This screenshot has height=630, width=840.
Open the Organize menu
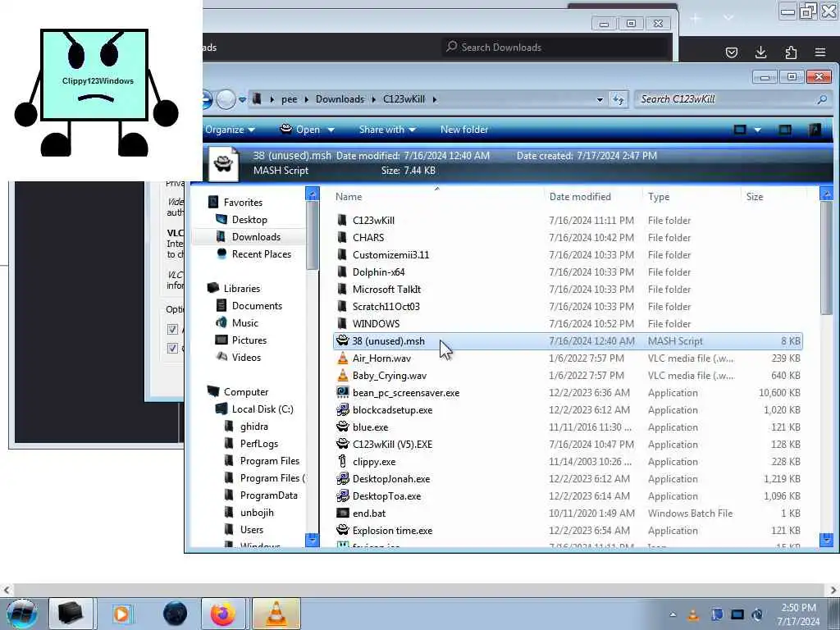[231, 130]
